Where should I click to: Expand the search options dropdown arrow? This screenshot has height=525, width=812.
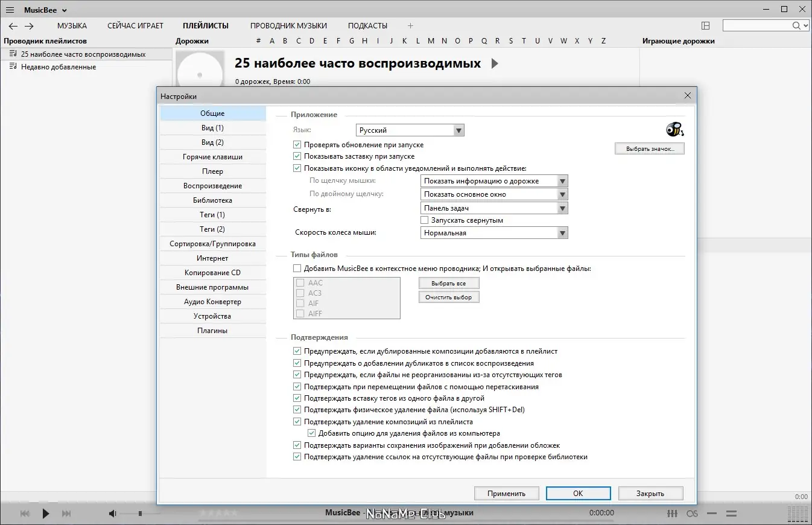(805, 26)
